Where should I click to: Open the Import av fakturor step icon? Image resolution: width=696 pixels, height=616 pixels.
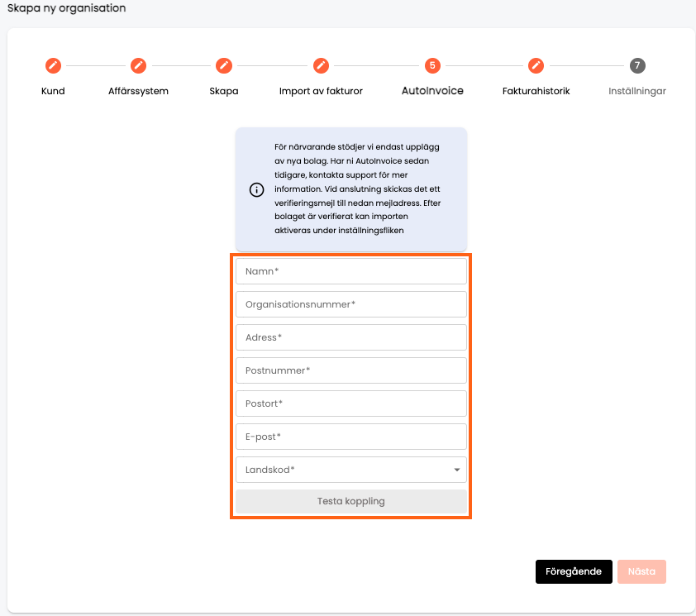pos(321,65)
